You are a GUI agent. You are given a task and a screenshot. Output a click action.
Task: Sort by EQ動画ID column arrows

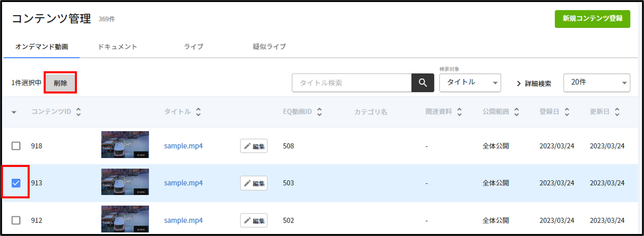(319, 112)
